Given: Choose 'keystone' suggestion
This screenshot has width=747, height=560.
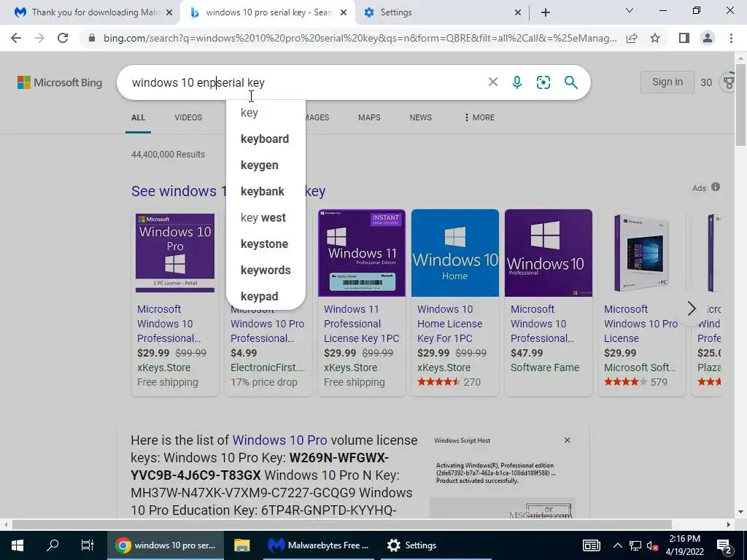Looking at the screenshot, I should (x=266, y=244).
